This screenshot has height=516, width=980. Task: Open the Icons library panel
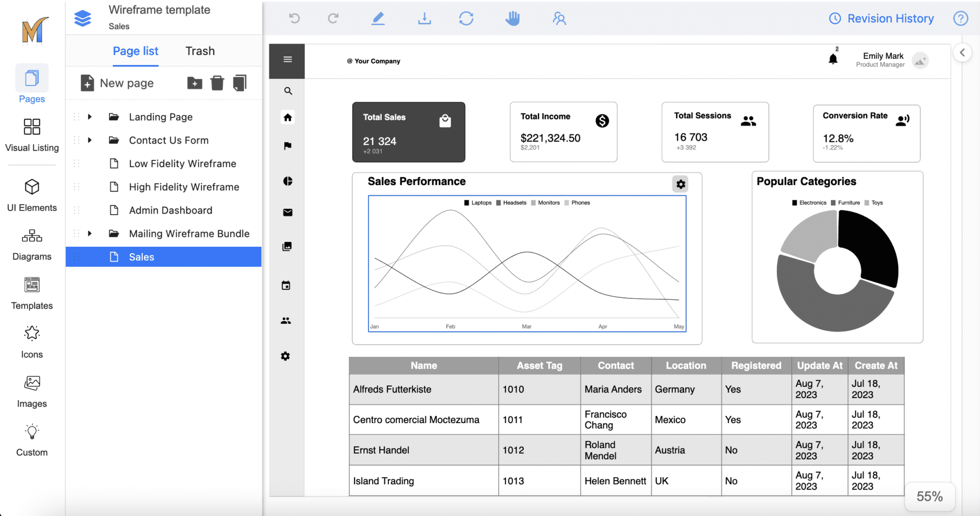coord(32,341)
